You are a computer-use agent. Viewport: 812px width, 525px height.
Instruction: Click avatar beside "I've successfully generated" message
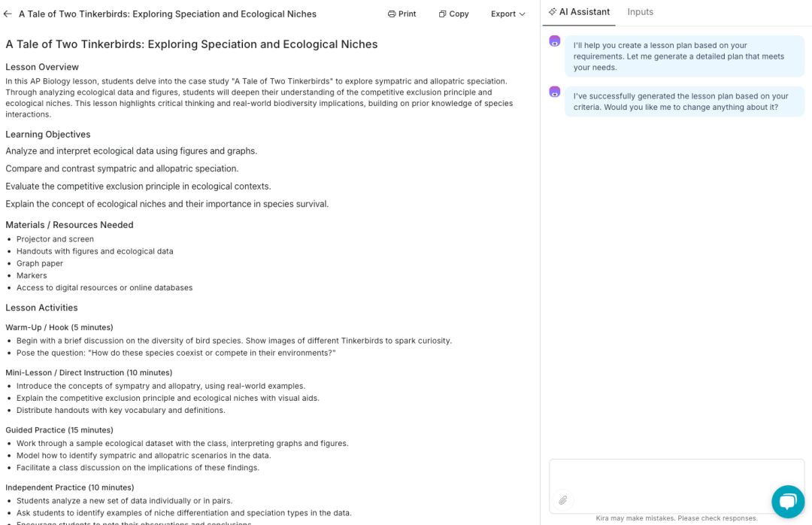tap(555, 92)
